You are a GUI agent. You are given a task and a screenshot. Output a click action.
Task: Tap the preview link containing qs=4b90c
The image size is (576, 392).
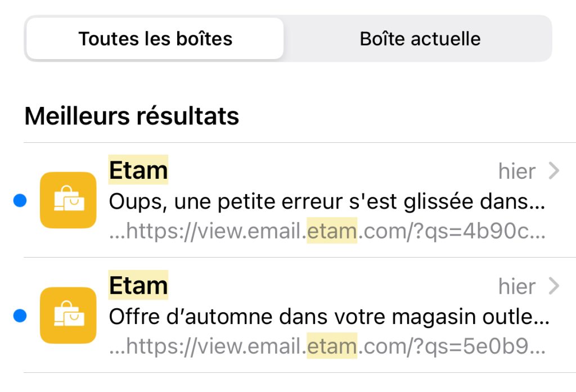point(326,231)
